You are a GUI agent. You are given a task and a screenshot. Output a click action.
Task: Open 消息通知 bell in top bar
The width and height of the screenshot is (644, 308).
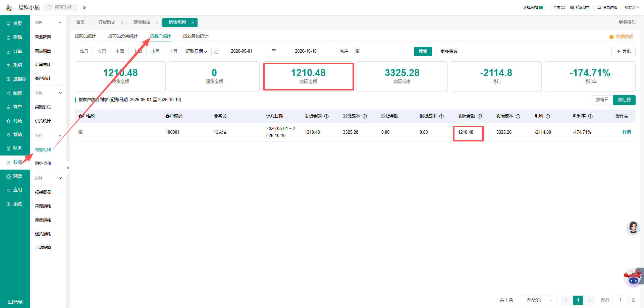pyautogui.click(x=607, y=7)
